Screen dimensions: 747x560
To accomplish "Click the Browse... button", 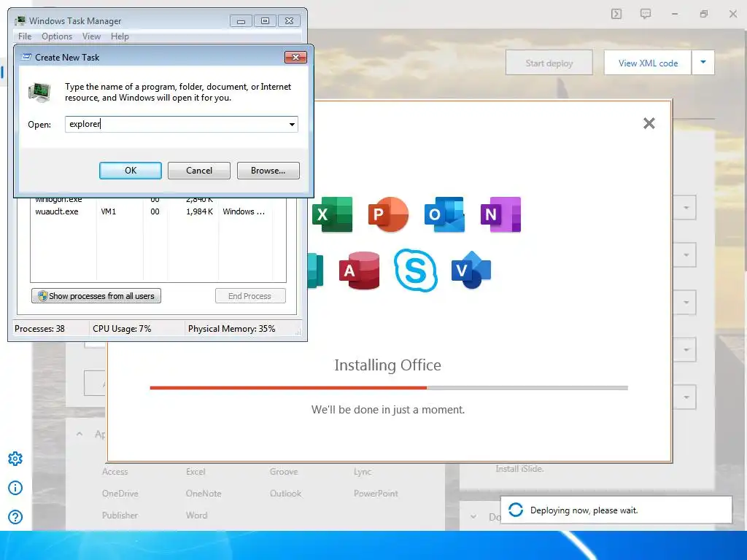I will click(268, 171).
